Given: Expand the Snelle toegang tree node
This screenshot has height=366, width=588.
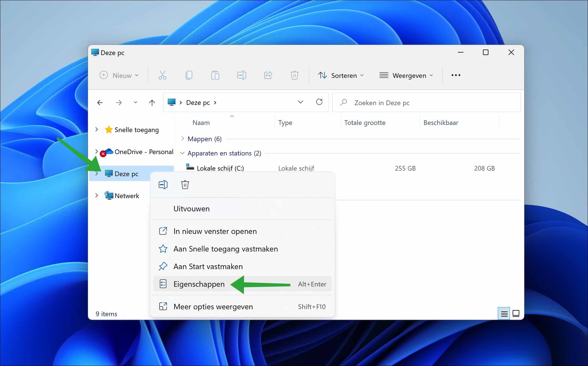Looking at the screenshot, I should tap(97, 129).
